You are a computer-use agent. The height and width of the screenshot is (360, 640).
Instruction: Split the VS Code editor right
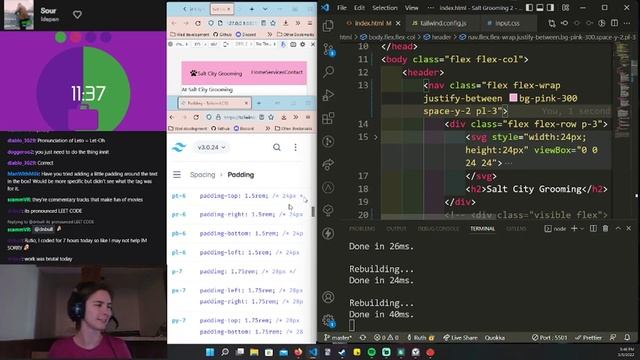tap(614, 23)
